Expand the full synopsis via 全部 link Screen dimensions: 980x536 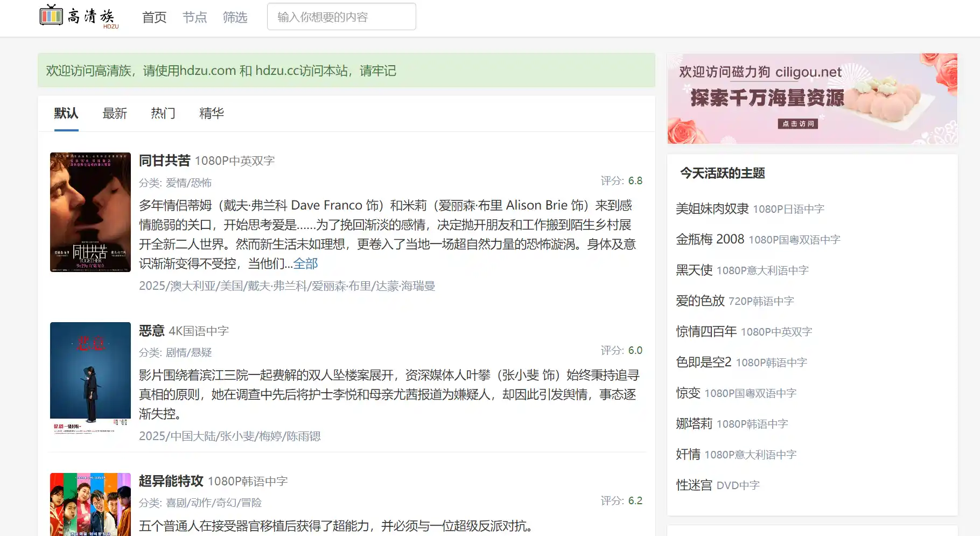pyautogui.click(x=306, y=264)
